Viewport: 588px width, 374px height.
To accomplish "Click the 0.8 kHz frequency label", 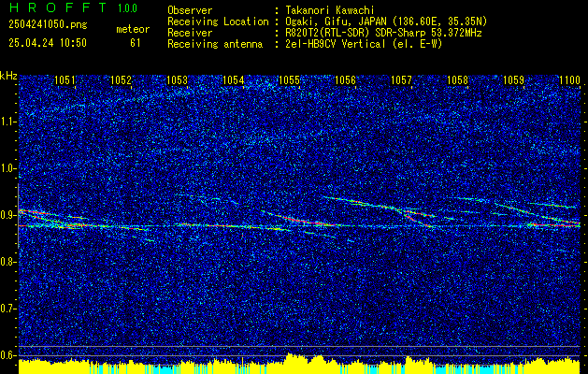I will tap(8, 262).
